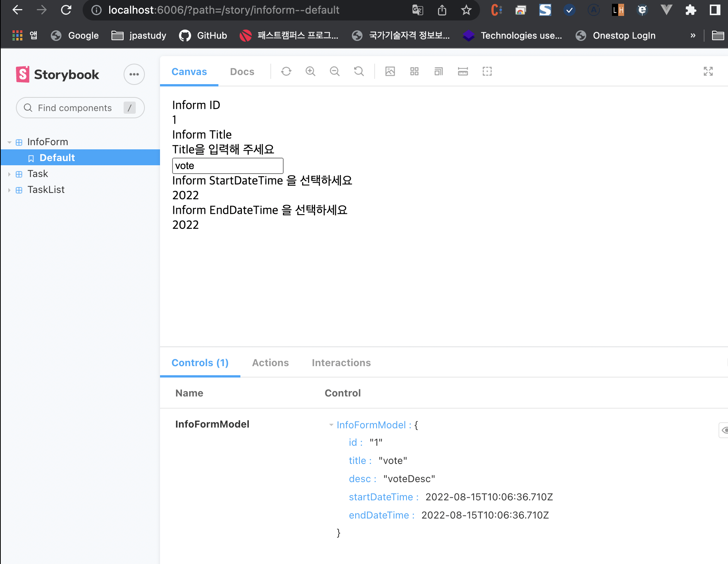Toggle the outline tool icon
Viewport: 728px width, 564px height.
tap(487, 71)
